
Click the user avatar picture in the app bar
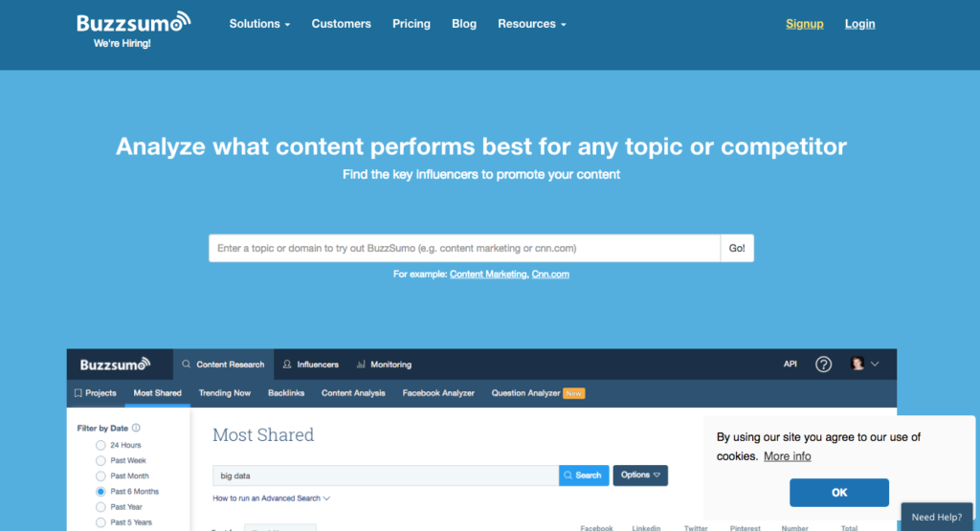pyautogui.click(x=857, y=364)
